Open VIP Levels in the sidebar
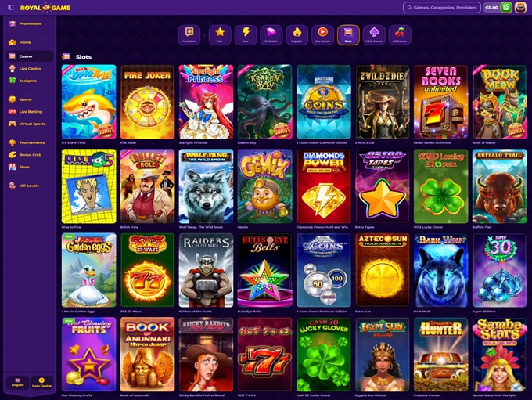 tap(30, 186)
